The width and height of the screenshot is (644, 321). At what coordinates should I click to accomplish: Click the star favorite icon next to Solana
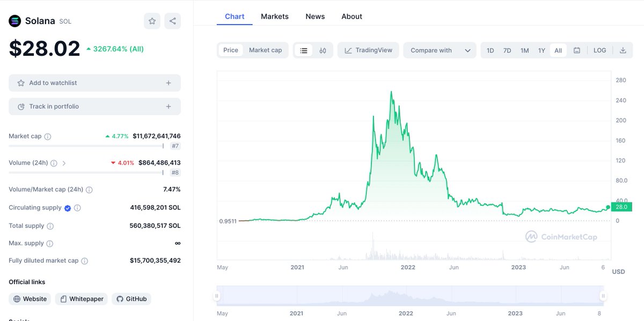point(152,21)
